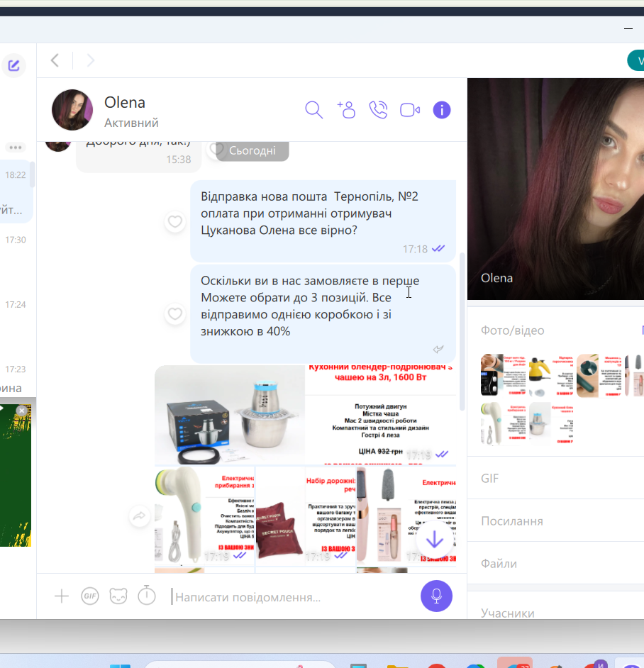Open attachment plus menu
Viewport: 644px width, 668px height.
[62, 596]
